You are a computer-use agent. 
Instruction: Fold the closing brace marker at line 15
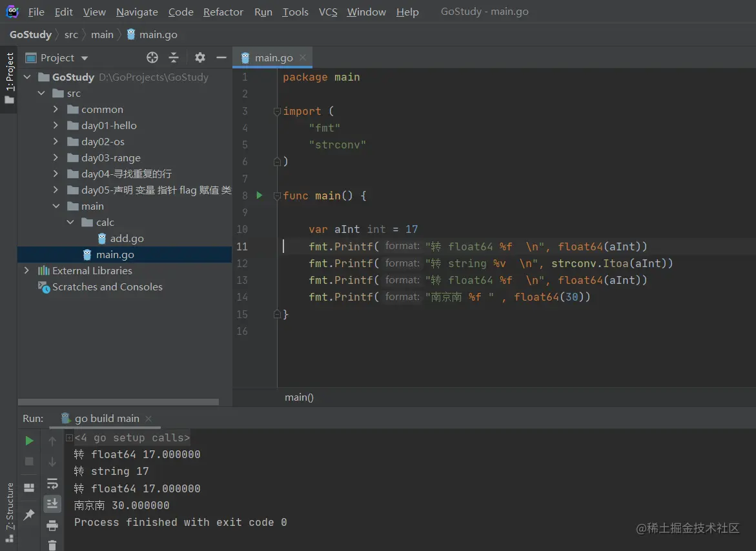click(277, 314)
